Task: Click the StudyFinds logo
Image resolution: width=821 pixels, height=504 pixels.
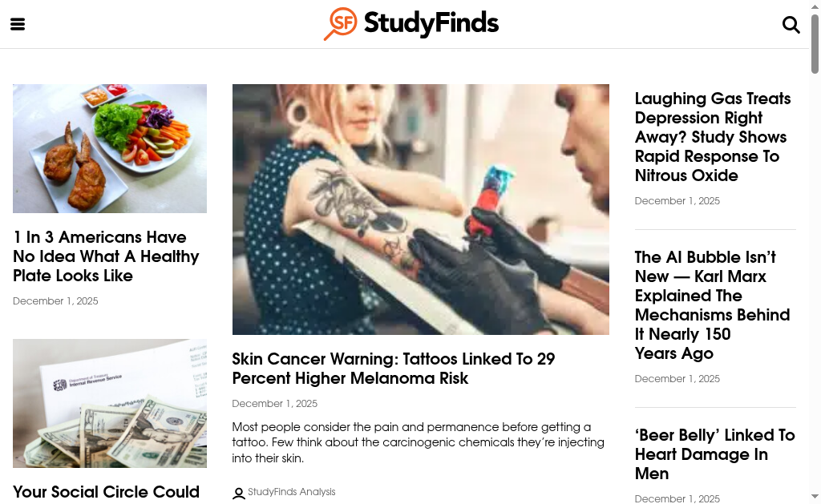Action: (411, 23)
